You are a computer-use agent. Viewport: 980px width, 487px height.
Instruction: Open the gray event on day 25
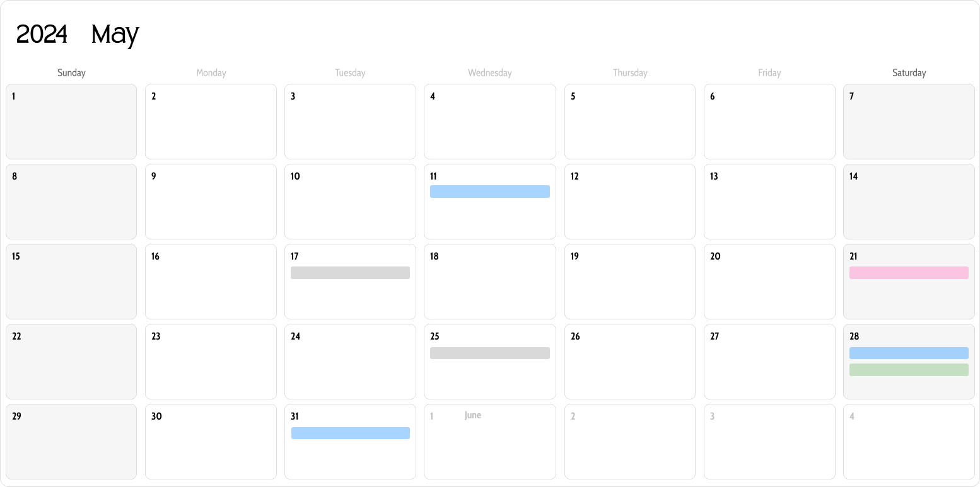(489, 353)
